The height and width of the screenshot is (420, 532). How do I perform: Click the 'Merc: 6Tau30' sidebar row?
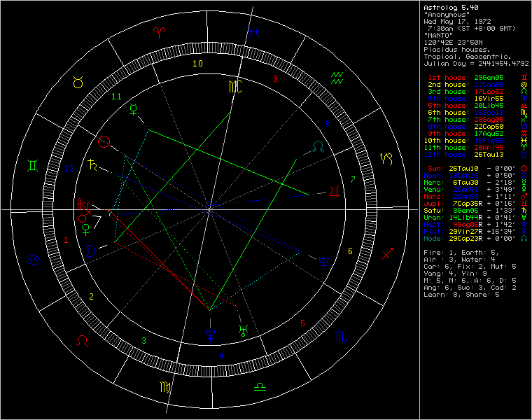[475, 183]
